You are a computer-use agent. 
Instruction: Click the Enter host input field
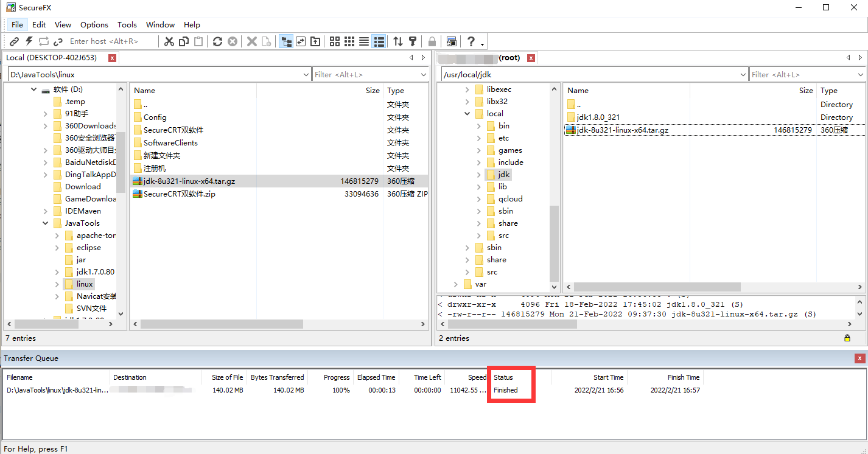point(111,41)
